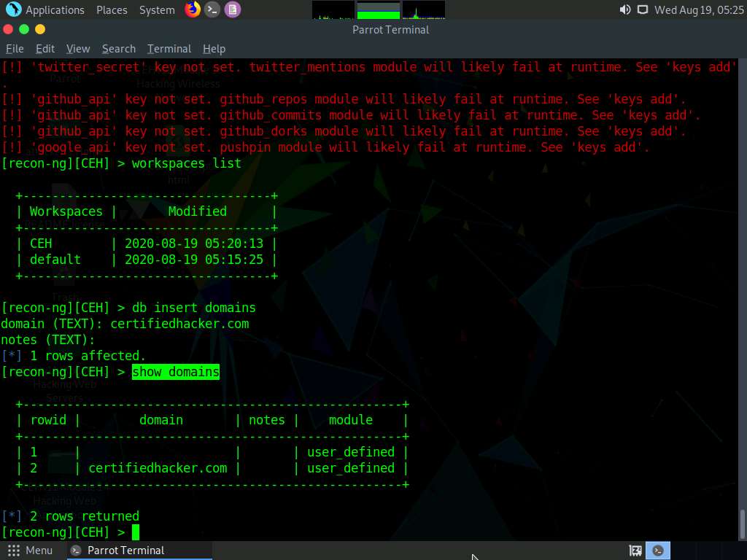Open the Edit menu in terminal
The image size is (747, 560).
pos(45,49)
